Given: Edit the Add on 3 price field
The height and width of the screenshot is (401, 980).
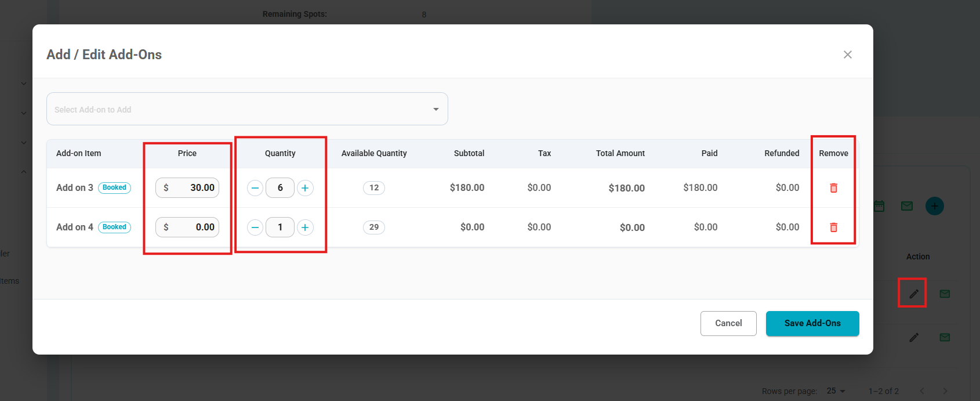Looking at the screenshot, I should point(187,187).
